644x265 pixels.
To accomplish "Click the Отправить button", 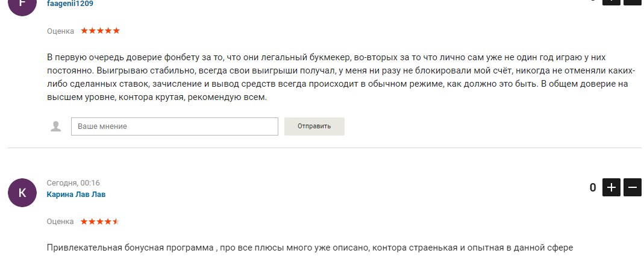I will (314, 126).
